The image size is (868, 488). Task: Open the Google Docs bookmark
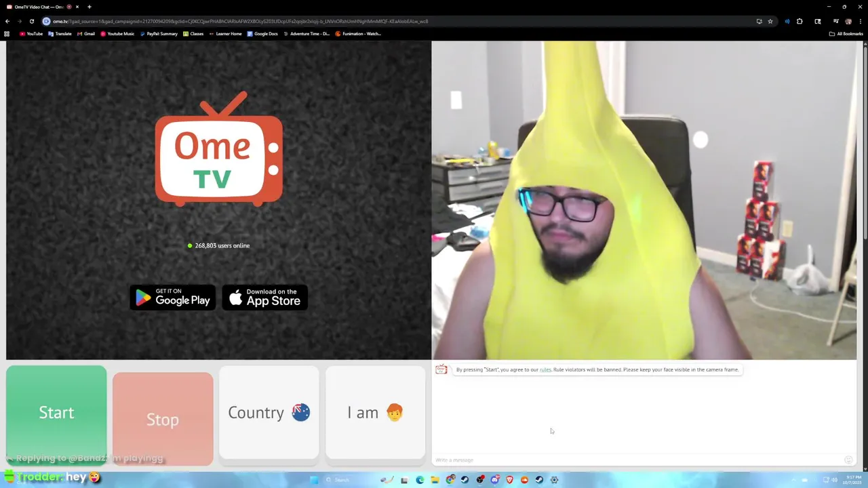coord(262,33)
